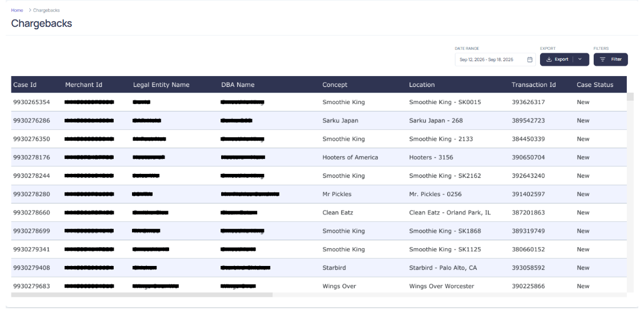Click location Hooters - 3156
Screen dimensions: 644x310
(431, 157)
